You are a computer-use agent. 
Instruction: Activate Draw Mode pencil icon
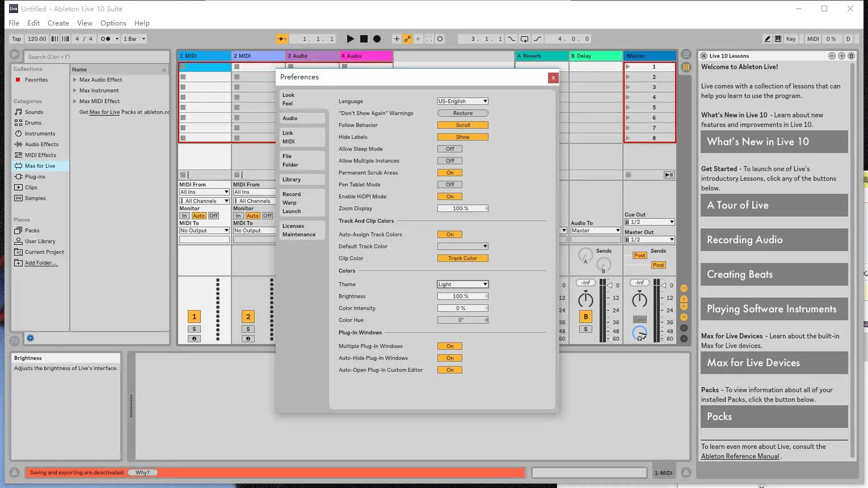coord(767,39)
